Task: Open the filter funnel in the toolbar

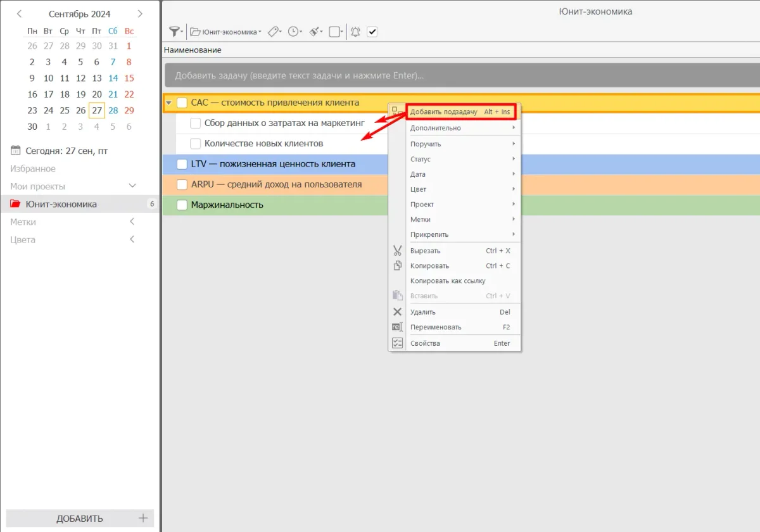Action: coord(174,32)
